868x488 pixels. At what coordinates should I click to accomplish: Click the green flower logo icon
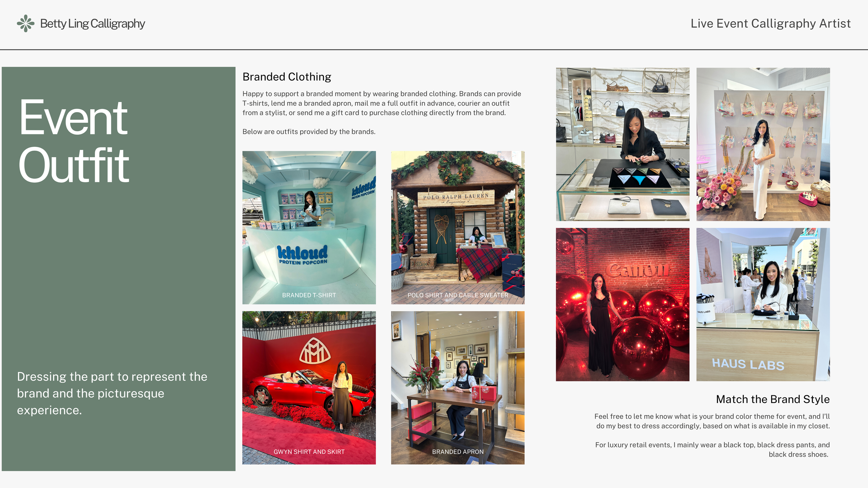[x=26, y=24]
